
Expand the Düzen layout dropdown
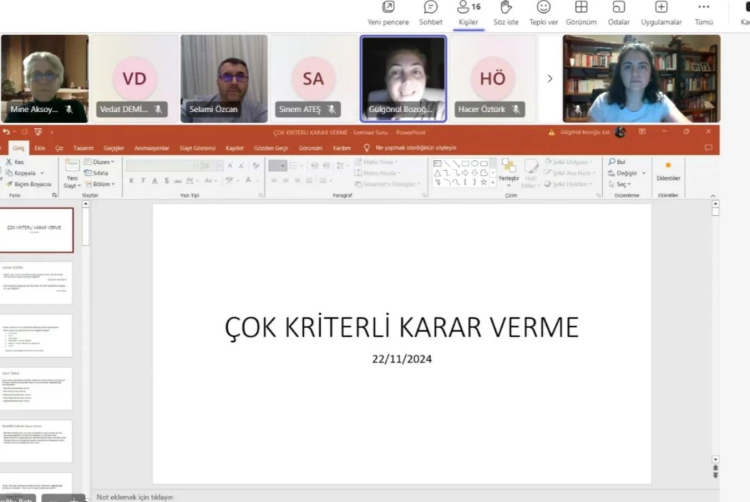point(100,162)
